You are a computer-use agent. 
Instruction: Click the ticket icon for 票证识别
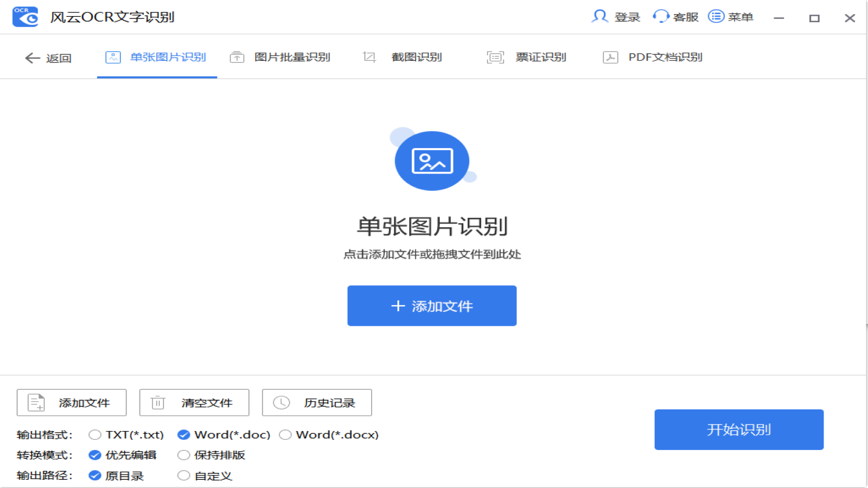(494, 56)
